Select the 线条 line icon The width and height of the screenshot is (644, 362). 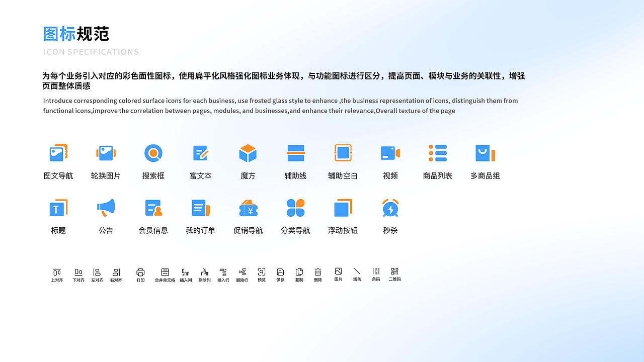click(x=357, y=271)
